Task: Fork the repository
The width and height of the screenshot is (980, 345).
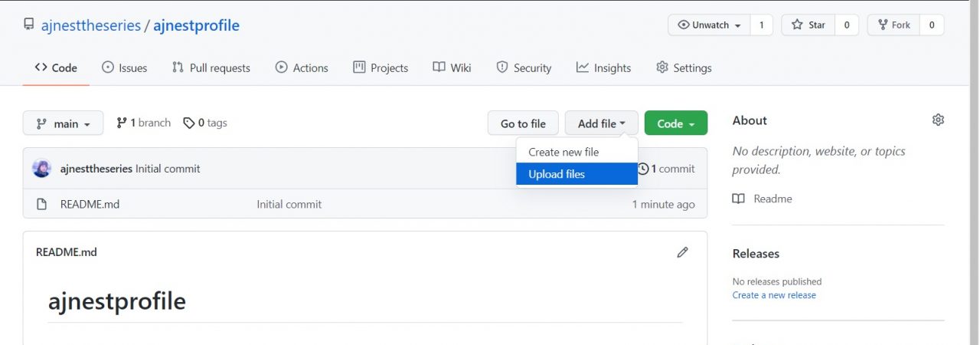Action: point(893,25)
